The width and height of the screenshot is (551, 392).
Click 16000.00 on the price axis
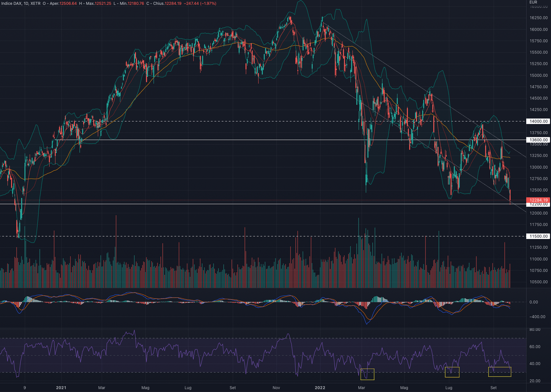(538, 29)
